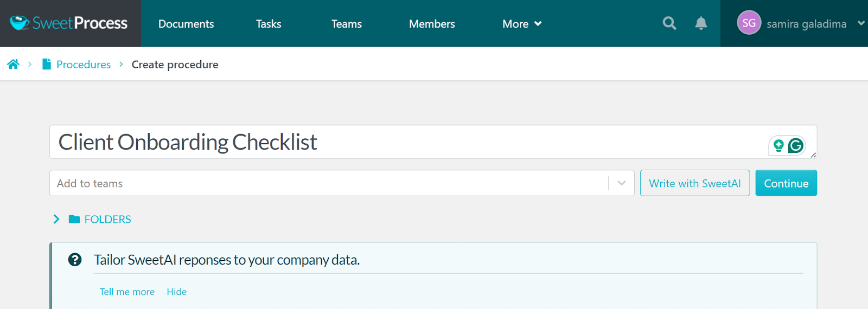Click the Tell me more link
The image size is (868, 309).
(127, 292)
